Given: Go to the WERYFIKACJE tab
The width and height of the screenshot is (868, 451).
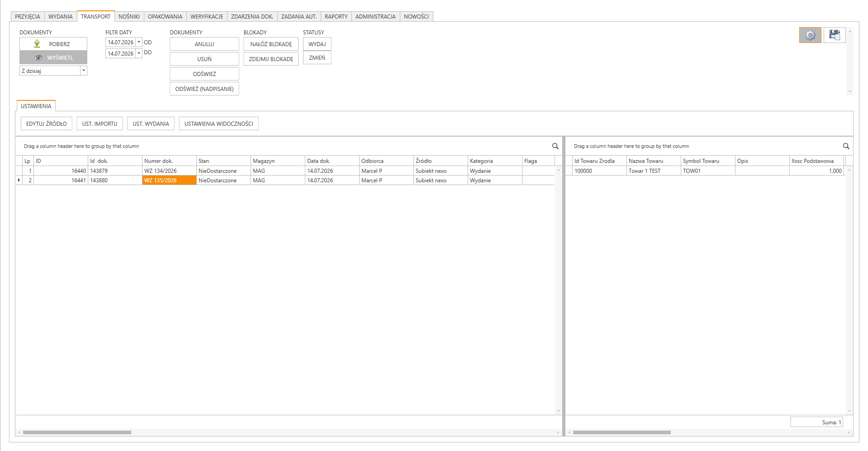Looking at the screenshot, I should [207, 16].
